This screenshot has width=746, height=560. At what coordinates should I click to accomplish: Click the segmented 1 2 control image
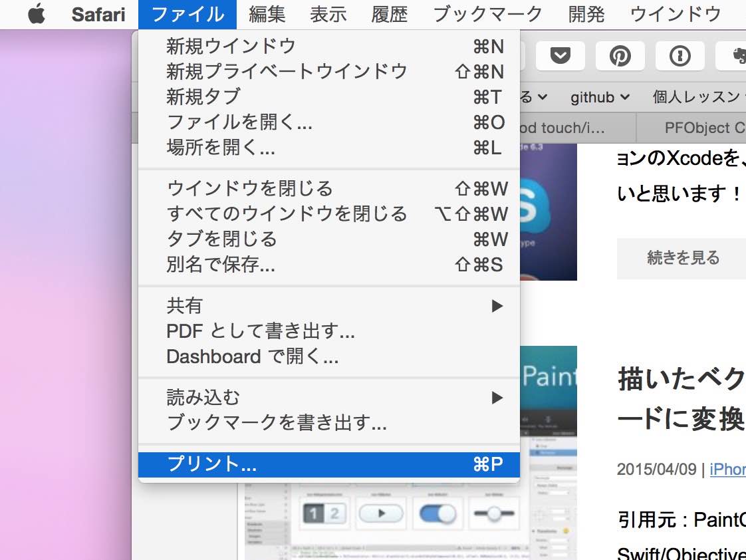pos(324,513)
